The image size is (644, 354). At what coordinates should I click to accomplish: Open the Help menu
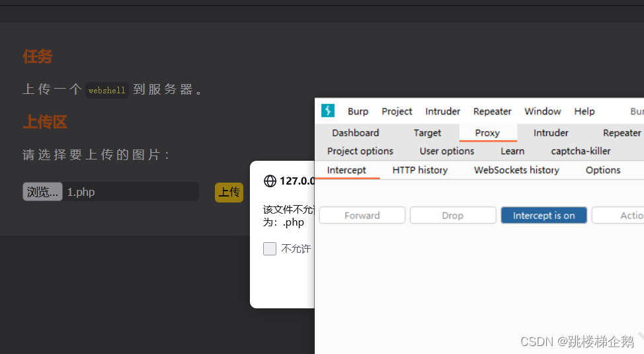click(584, 111)
